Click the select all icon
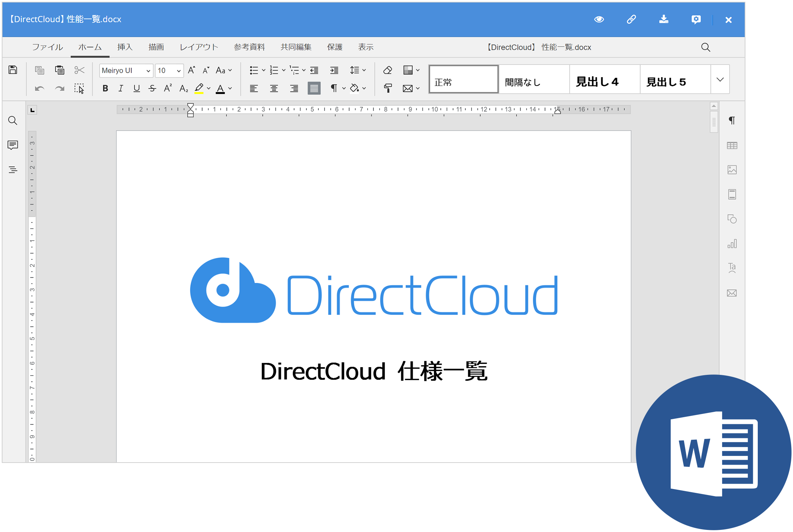Image resolution: width=793 pixels, height=532 pixels. [x=79, y=88]
